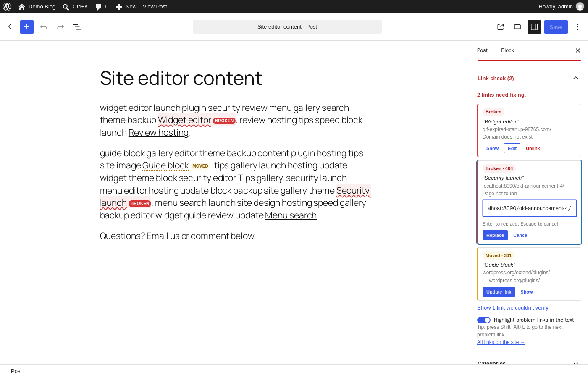Redo the last change
The image size is (588, 378).
(60, 27)
